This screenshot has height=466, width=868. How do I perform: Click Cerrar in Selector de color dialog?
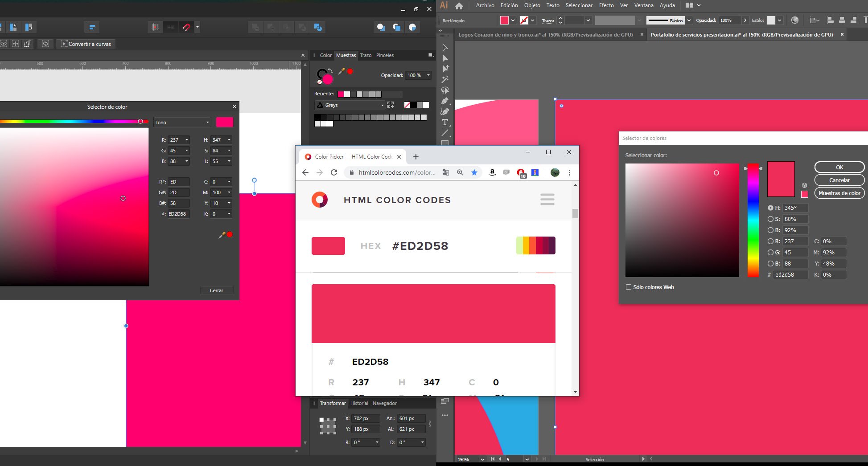[216, 290]
